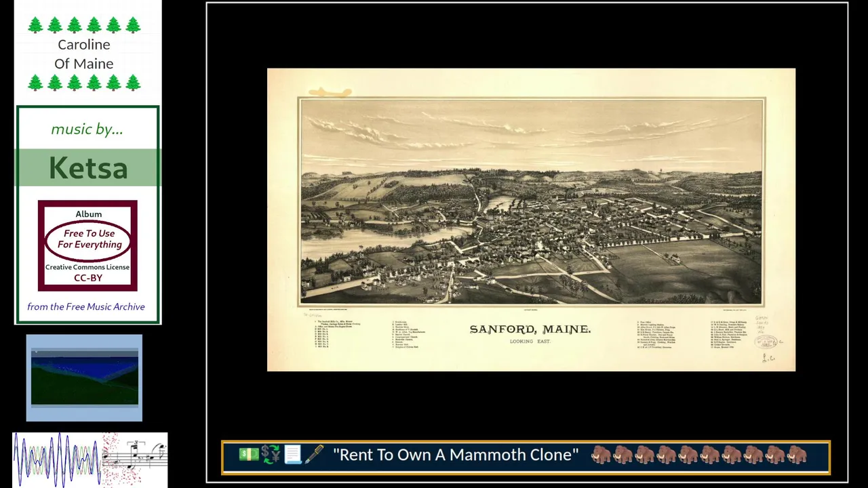Image resolution: width=868 pixels, height=488 pixels.
Task: Click the first mammoth emoji after the title
Action: coord(601,455)
